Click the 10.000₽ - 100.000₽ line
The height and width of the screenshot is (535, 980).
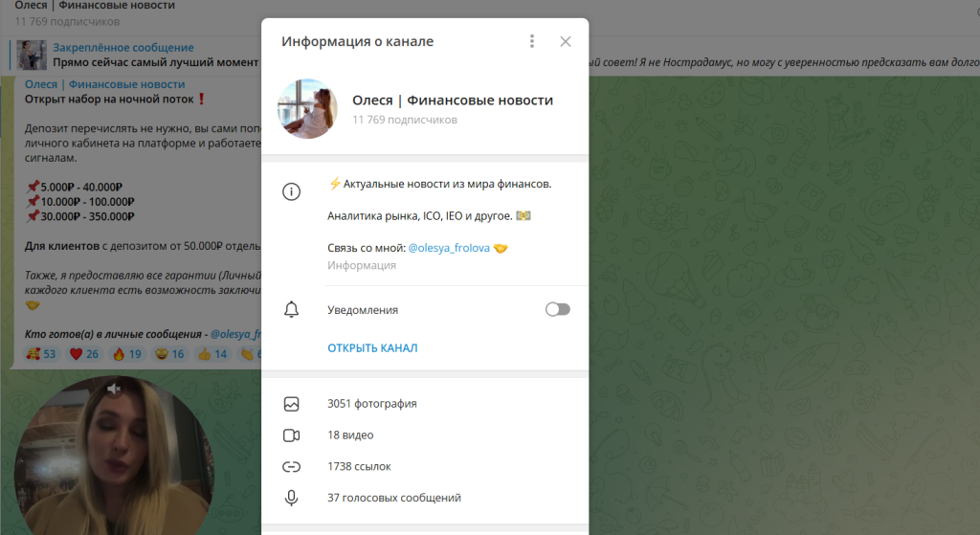(80, 202)
